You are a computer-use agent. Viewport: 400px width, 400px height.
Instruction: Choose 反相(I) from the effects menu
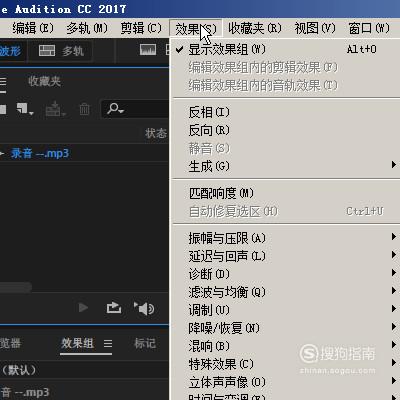(285, 112)
